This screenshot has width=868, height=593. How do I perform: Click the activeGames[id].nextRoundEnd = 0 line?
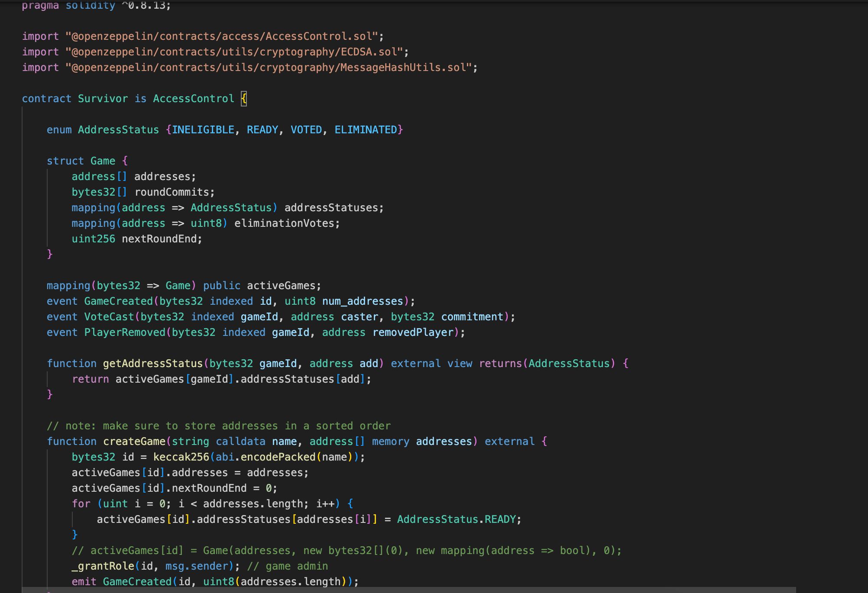(x=175, y=488)
